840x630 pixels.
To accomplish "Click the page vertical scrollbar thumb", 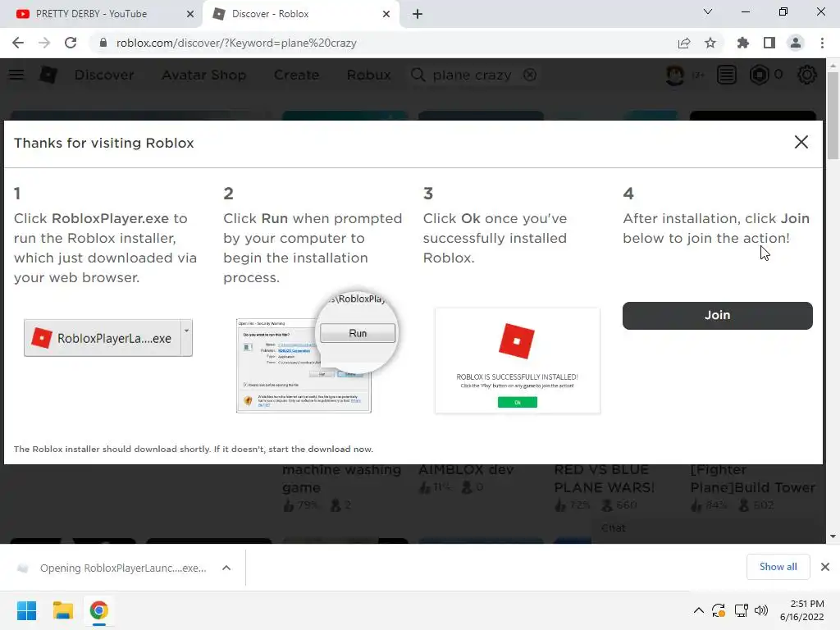I will [x=833, y=115].
